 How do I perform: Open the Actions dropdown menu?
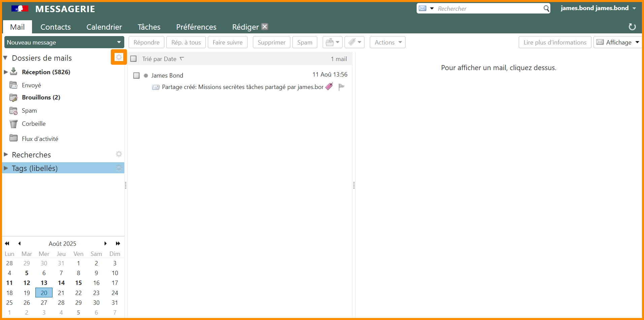coord(387,42)
